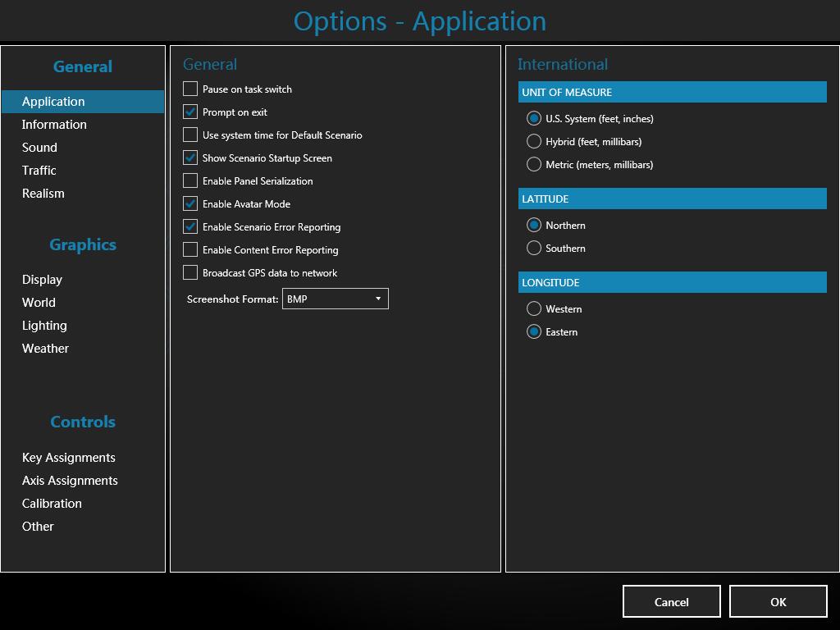Go to Traffic options
This screenshot has height=630, width=840.
39,171
